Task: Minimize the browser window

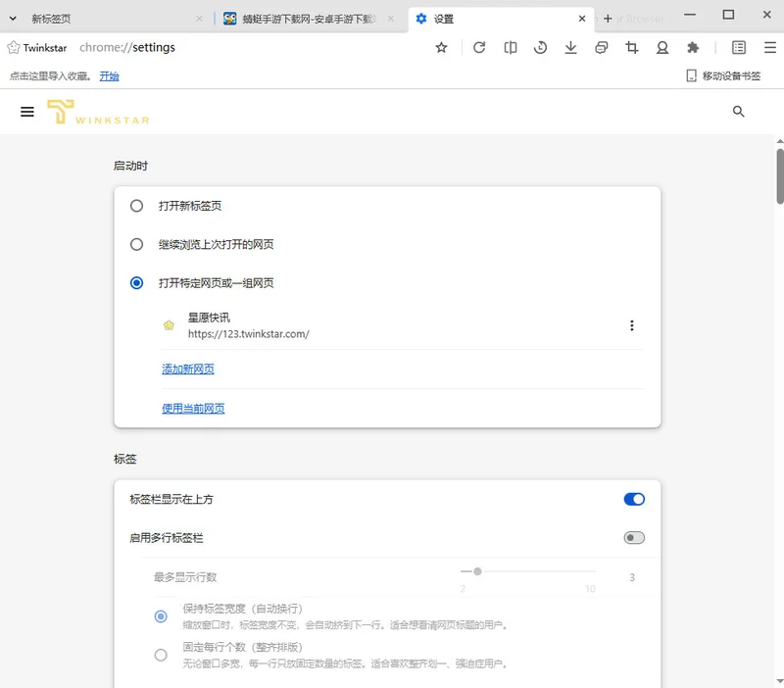Action: pyautogui.click(x=690, y=15)
